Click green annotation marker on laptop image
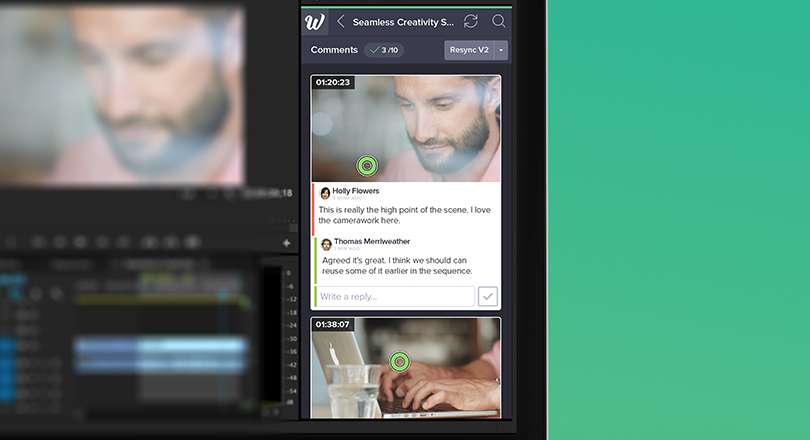The image size is (810, 440). 399,362
